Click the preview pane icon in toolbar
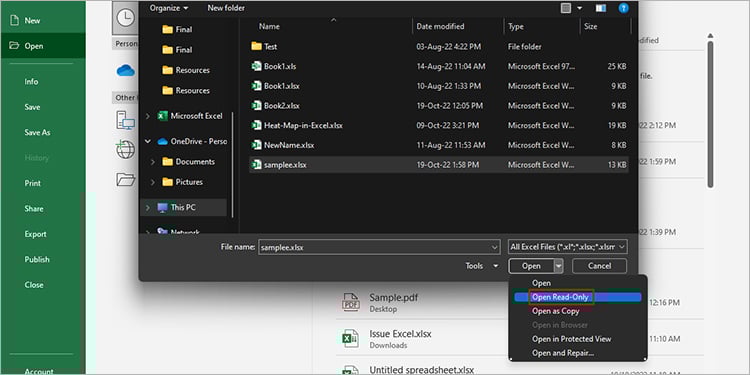Image resolution: width=750 pixels, height=375 pixels. coord(601,8)
